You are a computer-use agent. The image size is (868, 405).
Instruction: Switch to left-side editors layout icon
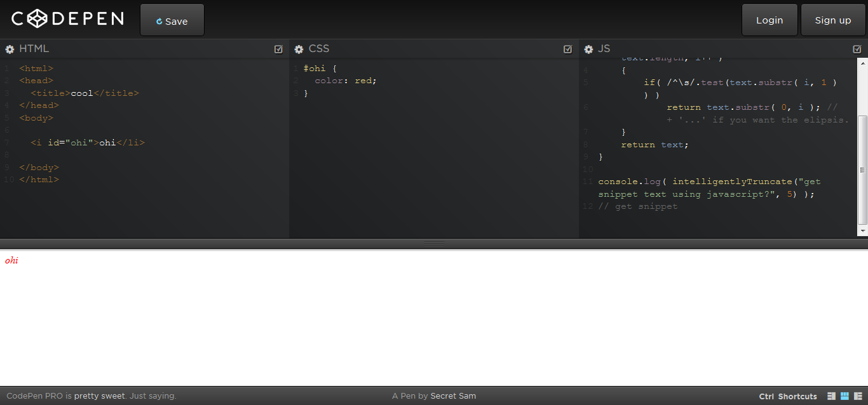click(x=832, y=396)
